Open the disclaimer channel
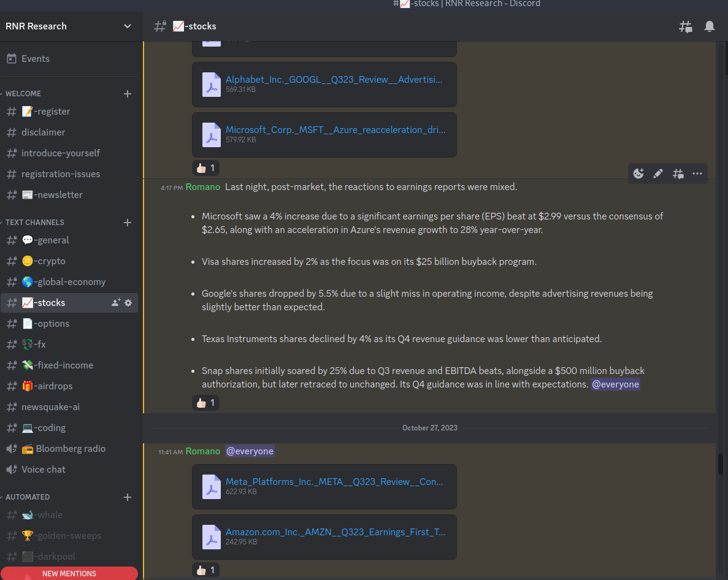This screenshot has width=728, height=580. [69, 132]
